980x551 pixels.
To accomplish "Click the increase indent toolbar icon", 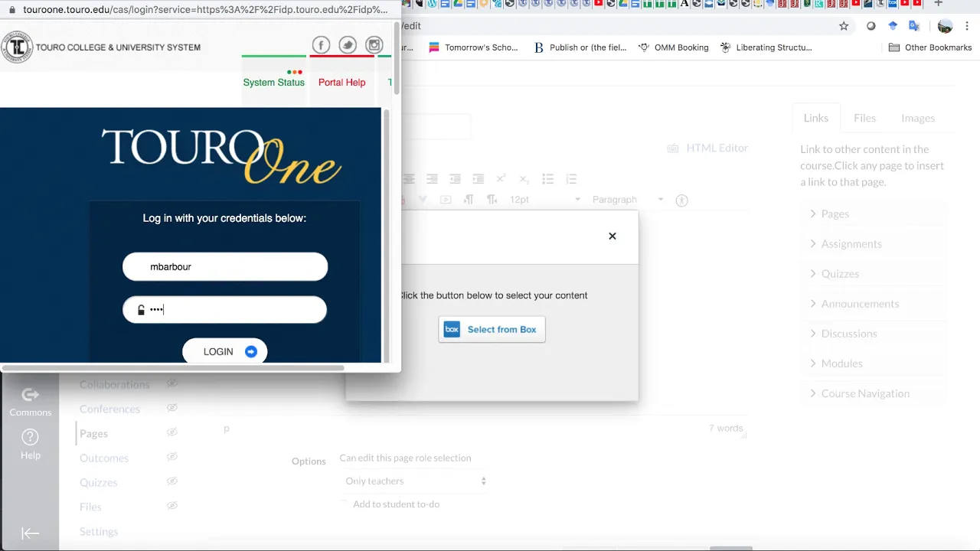I will (478, 178).
